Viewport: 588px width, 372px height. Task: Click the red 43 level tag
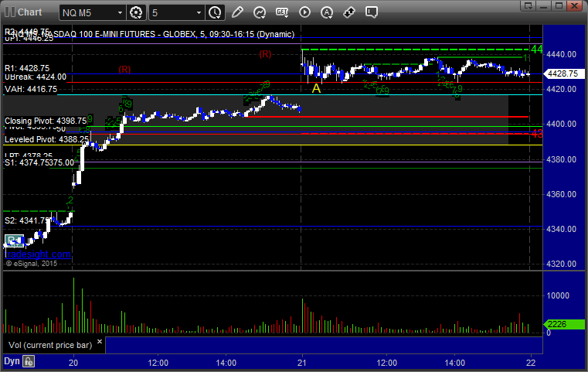(x=537, y=133)
